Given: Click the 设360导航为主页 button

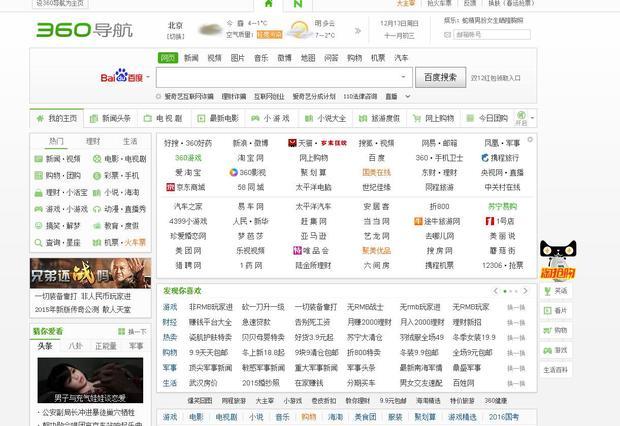Looking at the screenshot, I should pos(60,4).
